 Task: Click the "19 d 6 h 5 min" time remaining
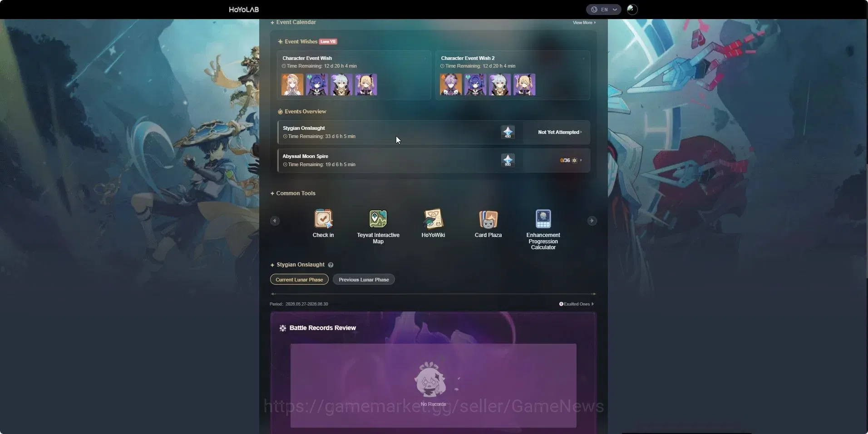click(x=340, y=164)
